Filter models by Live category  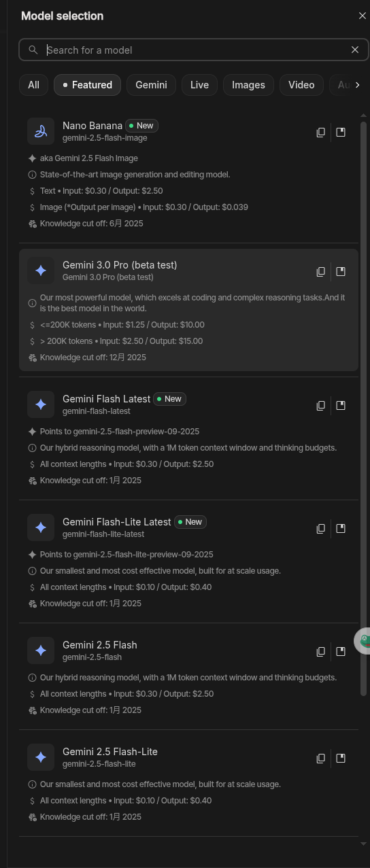199,85
